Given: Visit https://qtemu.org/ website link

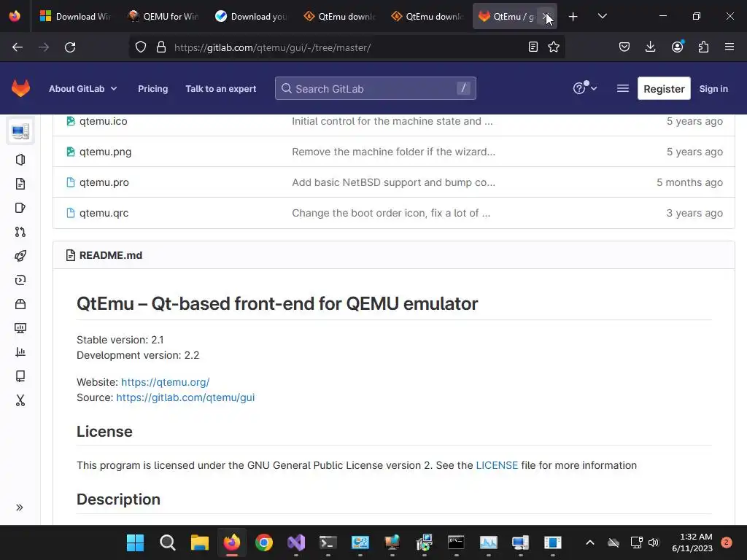Looking at the screenshot, I should [165, 382].
